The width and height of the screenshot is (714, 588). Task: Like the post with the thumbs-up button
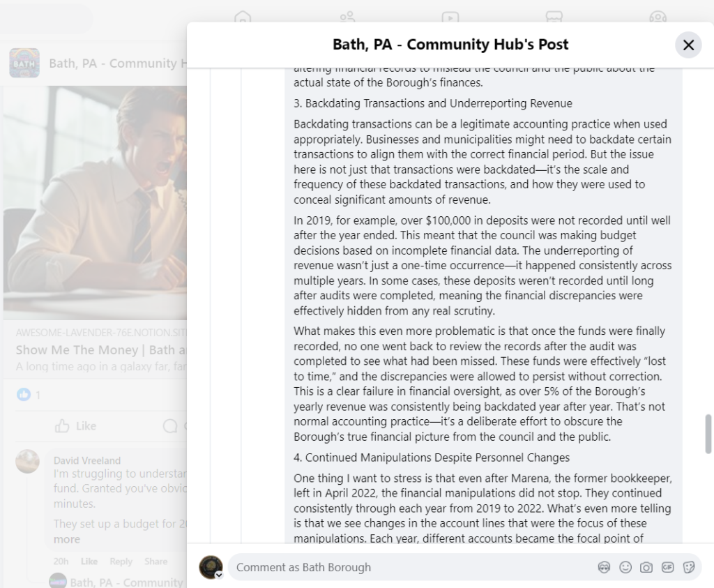coord(75,425)
